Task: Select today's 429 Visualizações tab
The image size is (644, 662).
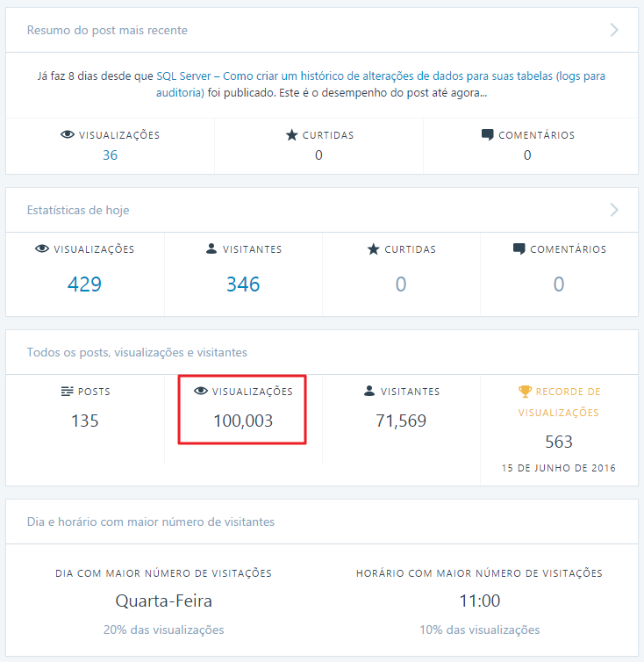Action: (x=85, y=275)
